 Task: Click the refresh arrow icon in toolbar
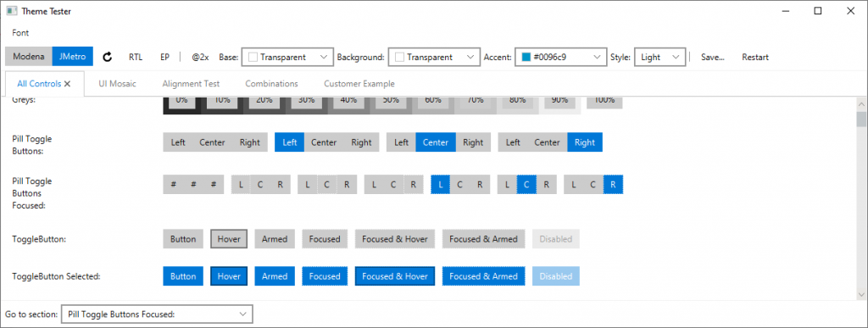tap(108, 57)
